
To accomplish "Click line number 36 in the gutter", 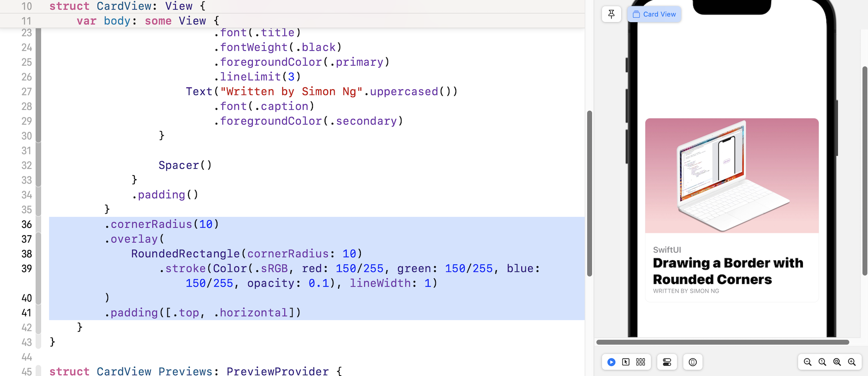I will pyautogui.click(x=27, y=224).
